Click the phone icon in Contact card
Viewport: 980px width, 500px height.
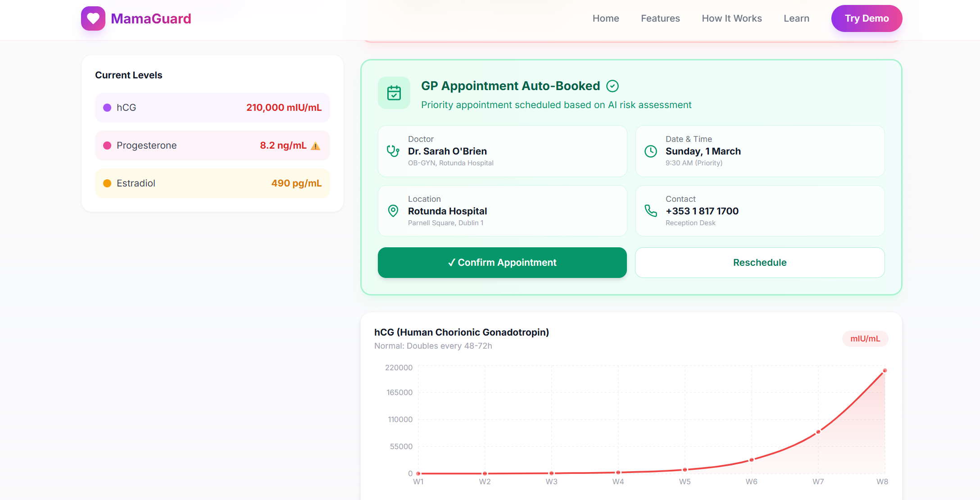651,211
